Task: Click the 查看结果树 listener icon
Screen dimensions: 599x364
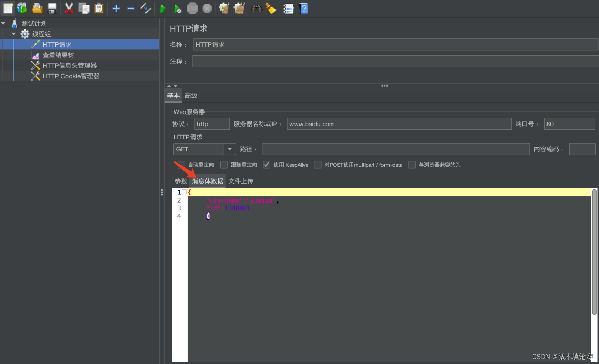Action: pos(35,55)
